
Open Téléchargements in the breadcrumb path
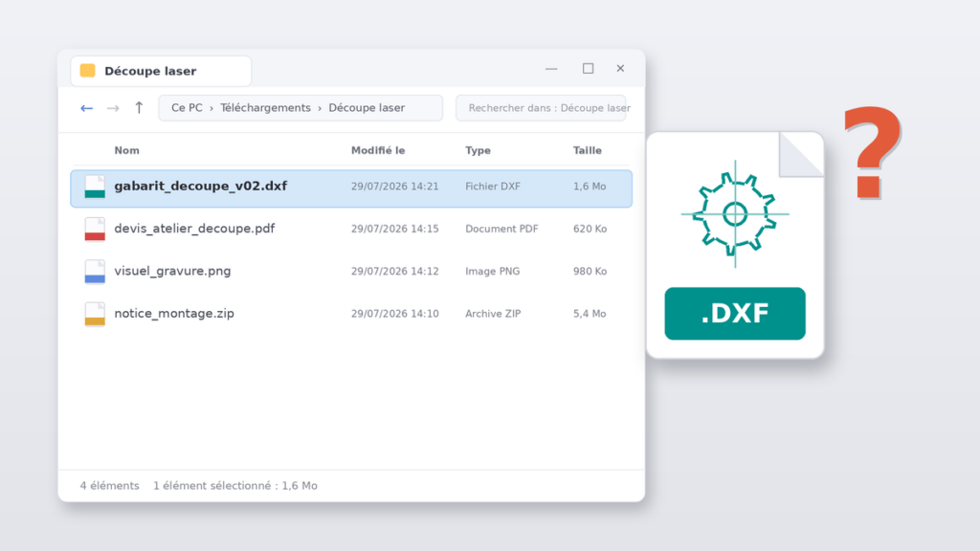click(x=265, y=108)
